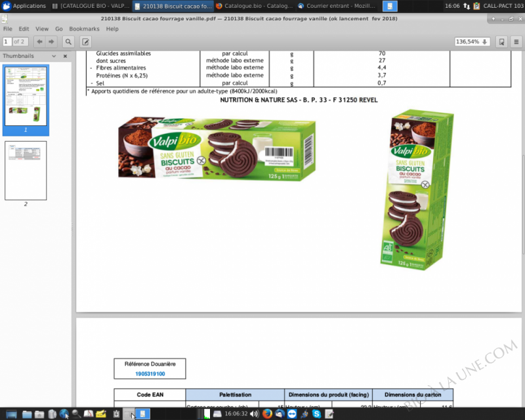Click the Protéines (N x 6,25) row label
This screenshot has width=525, height=420.
point(122,75)
